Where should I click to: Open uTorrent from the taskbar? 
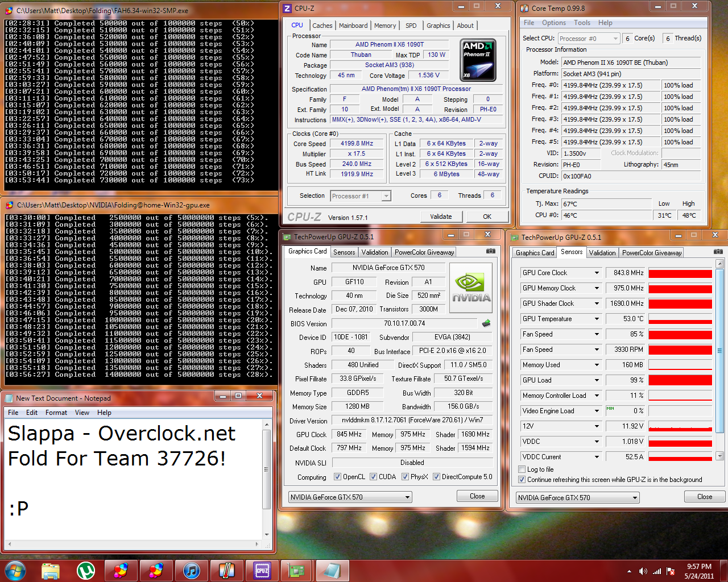pyautogui.click(x=86, y=571)
